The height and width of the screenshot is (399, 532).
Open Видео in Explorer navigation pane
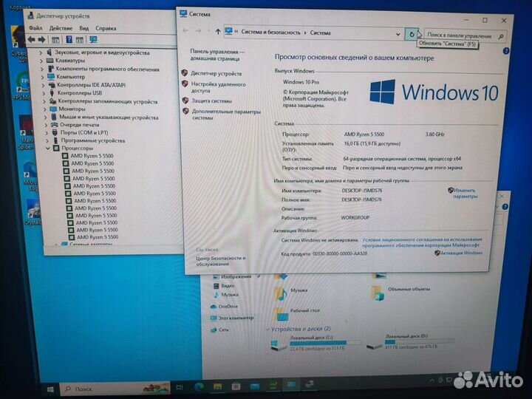pos(228,286)
